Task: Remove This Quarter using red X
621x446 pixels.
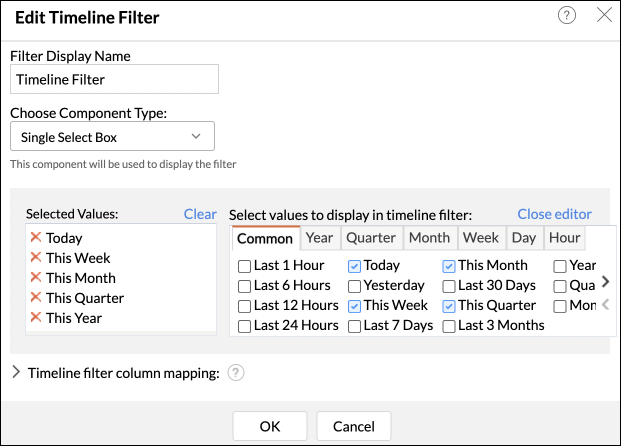Action: pos(36,298)
